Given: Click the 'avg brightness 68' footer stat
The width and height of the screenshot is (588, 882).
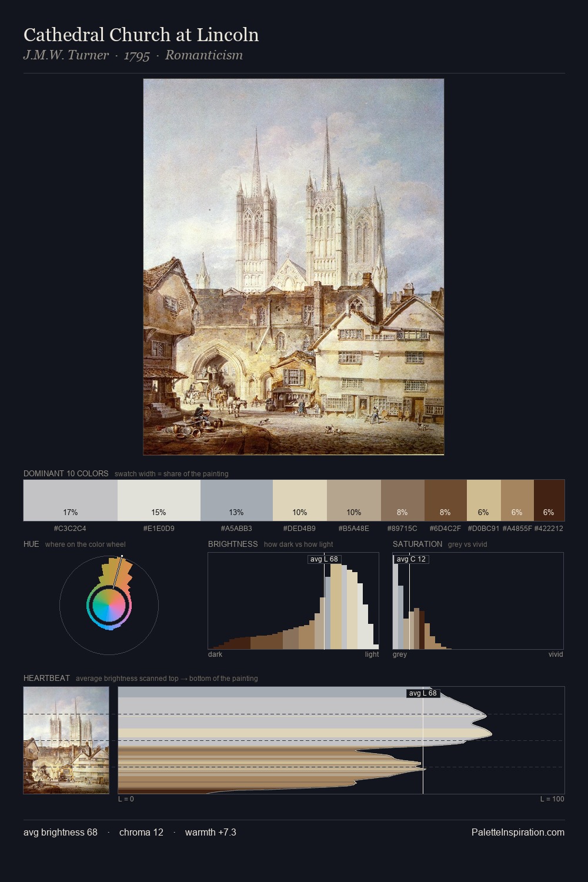Looking at the screenshot, I should point(61,832).
